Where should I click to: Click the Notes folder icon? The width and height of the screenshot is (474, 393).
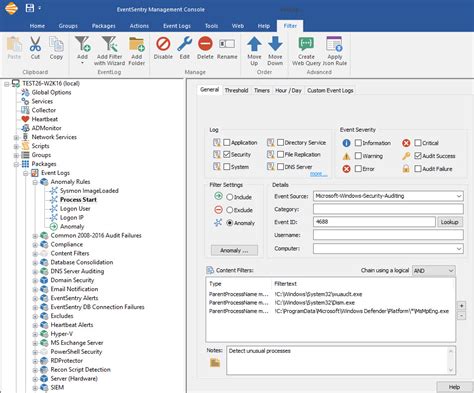pos(215,363)
